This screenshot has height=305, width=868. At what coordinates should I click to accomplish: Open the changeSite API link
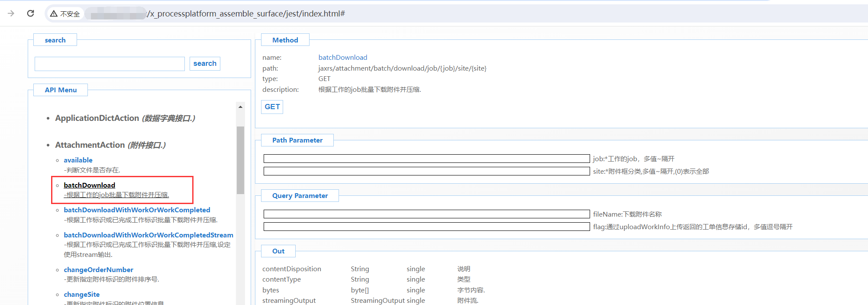click(81, 295)
